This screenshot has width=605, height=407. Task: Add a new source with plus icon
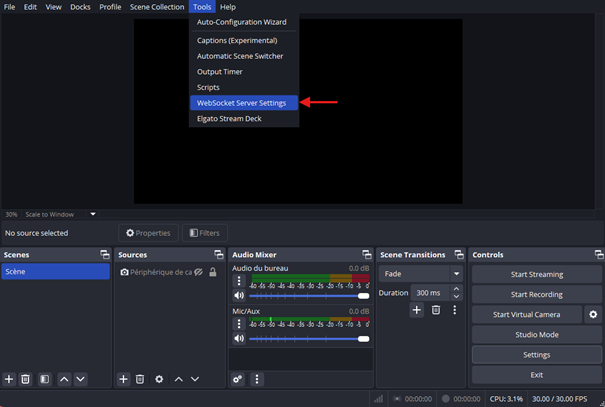point(123,379)
